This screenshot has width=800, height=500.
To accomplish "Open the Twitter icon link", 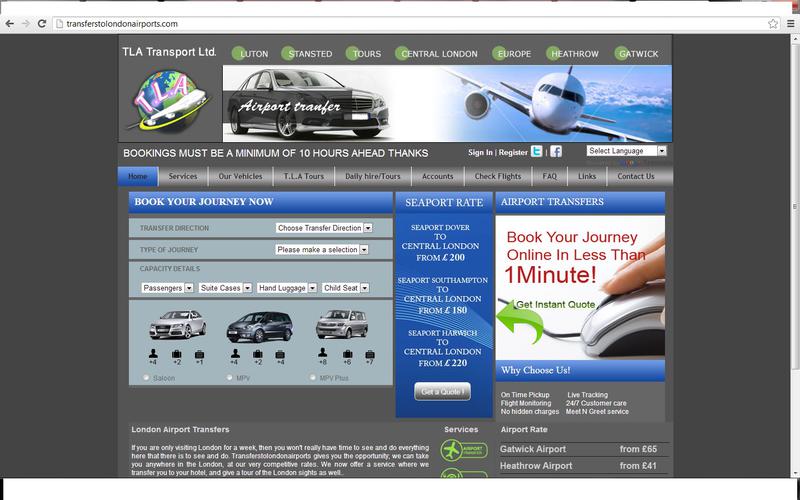I will [x=536, y=152].
